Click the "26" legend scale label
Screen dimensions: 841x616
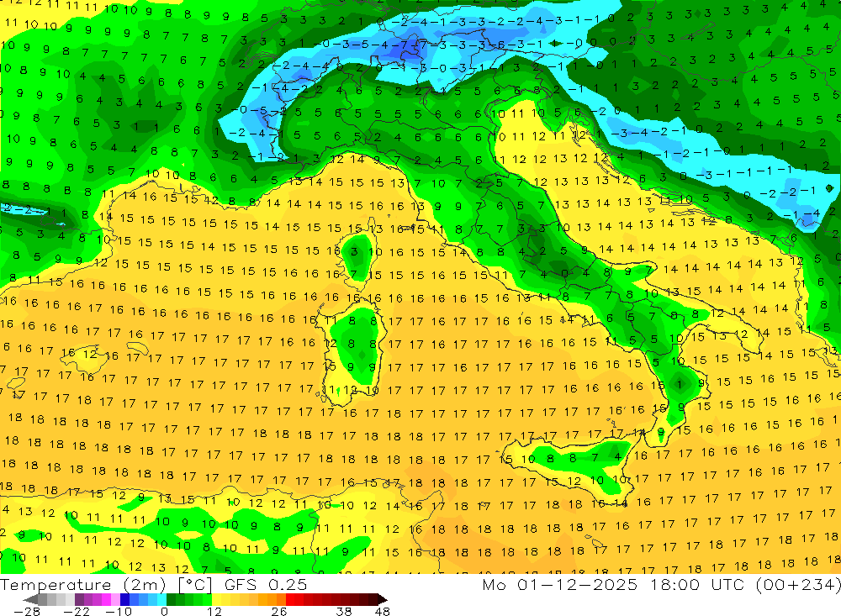click(279, 611)
